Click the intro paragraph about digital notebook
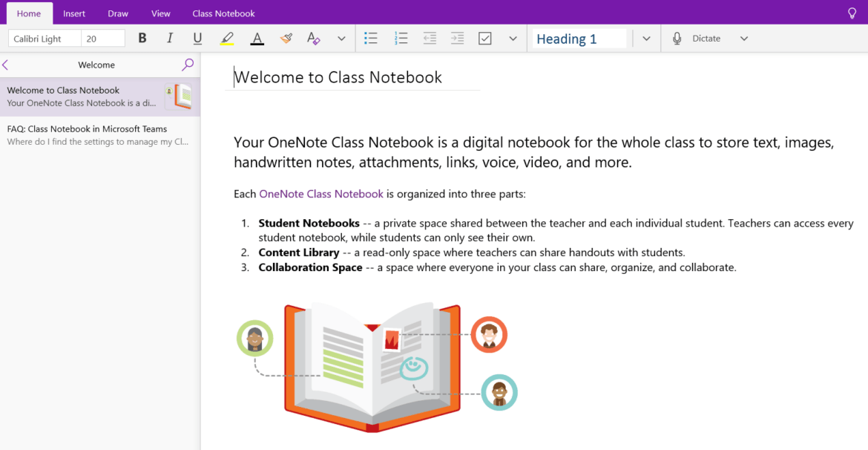The height and width of the screenshot is (450, 868). tap(533, 152)
